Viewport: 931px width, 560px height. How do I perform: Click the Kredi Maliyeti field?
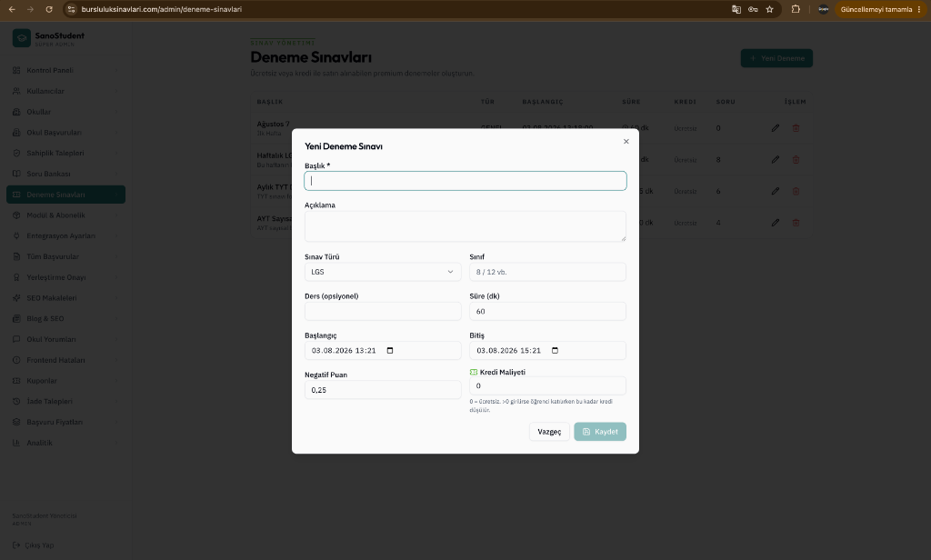547,386
